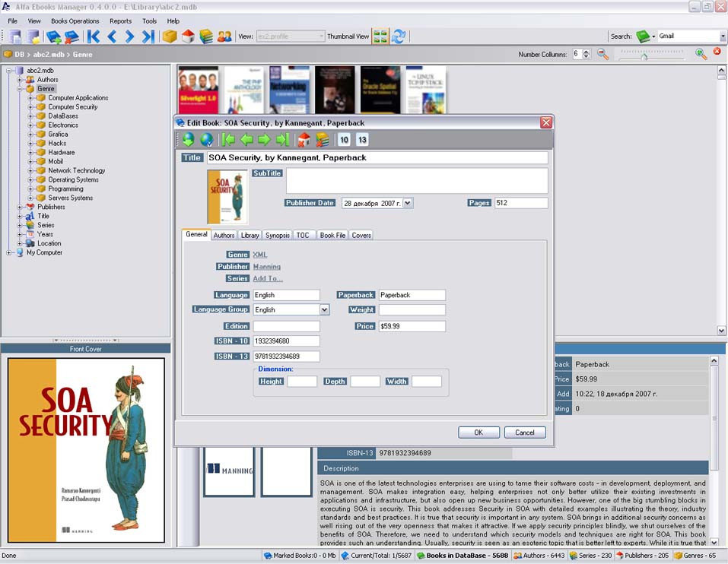
Task: Expand the My Computer tree node
Action: 9,253
